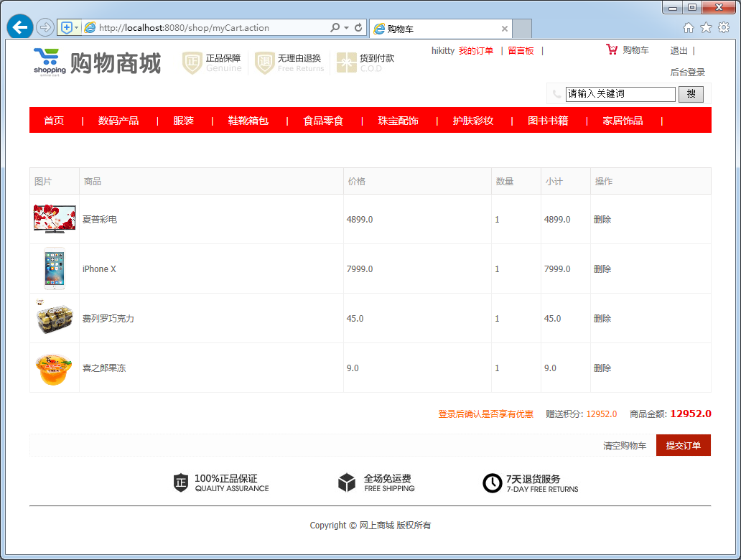Screen dimensions: 741x560
Task: Go to 首页 in navigation bar
Action: click(x=54, y=121)
